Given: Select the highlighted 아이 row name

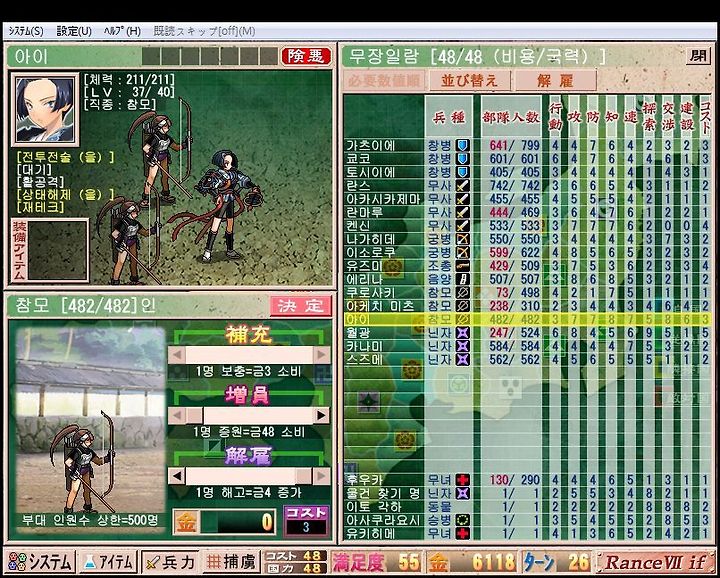Looking at the screenshot, I should tap(358, 319).
